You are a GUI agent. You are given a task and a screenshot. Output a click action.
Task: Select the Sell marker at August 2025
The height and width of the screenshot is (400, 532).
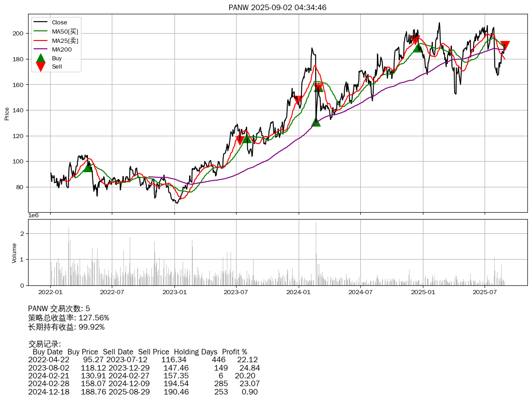pos(505,46)
